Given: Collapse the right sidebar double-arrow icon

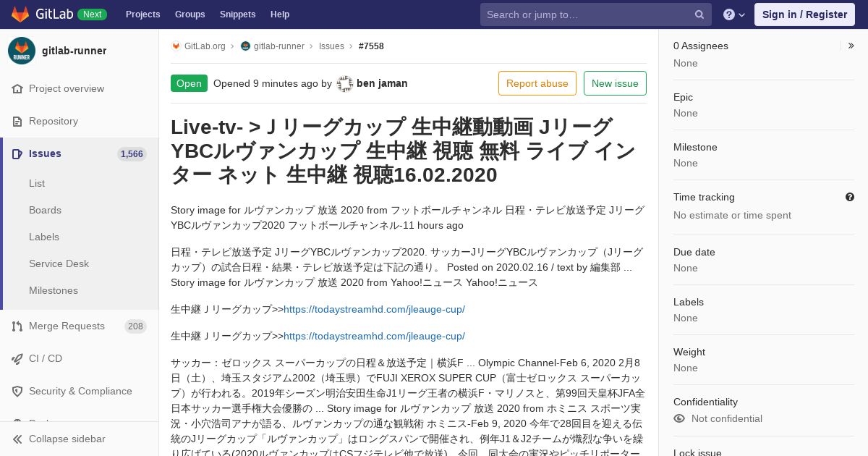Looking at the screenshot, I should [x=851, y=46].
